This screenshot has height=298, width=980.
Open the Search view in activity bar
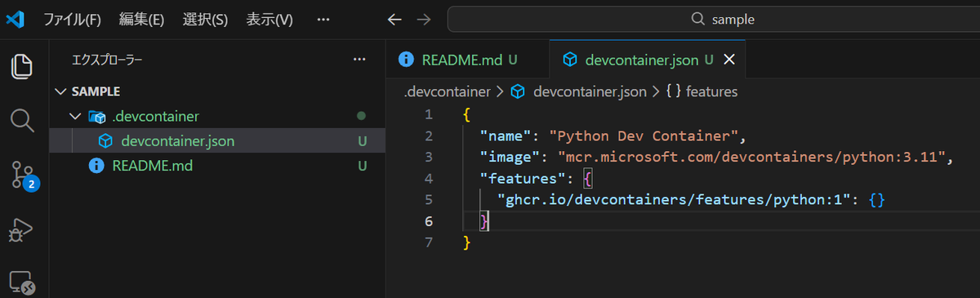23,121
